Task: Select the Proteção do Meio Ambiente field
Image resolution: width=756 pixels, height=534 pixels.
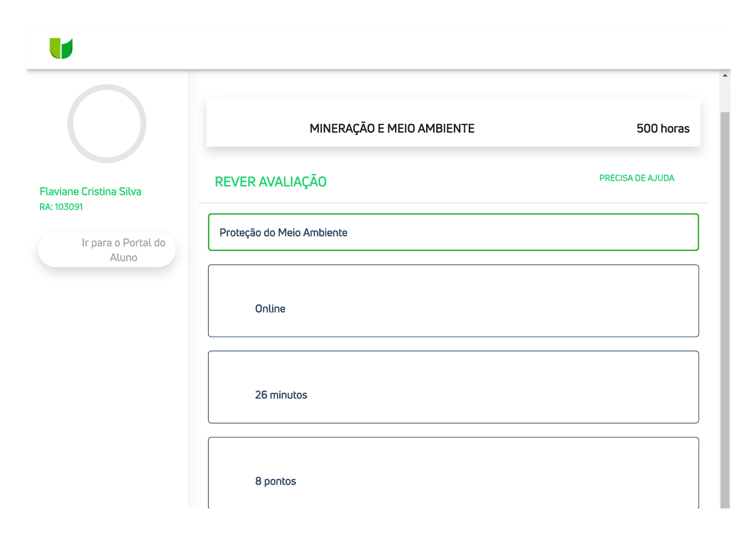Action: coord(453,232)
